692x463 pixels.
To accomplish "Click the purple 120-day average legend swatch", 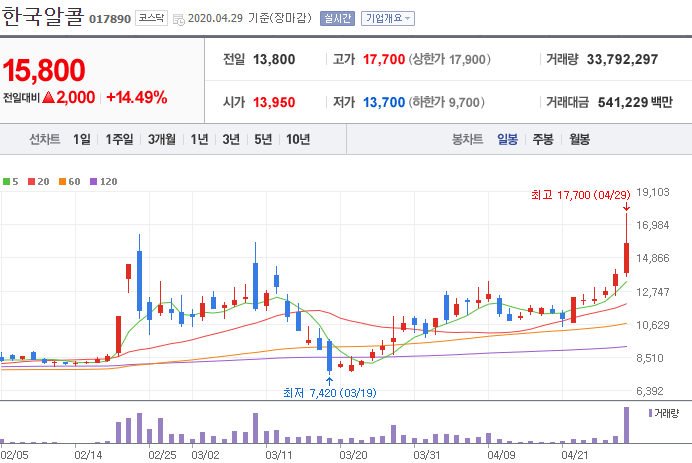I will coord(93,181).
